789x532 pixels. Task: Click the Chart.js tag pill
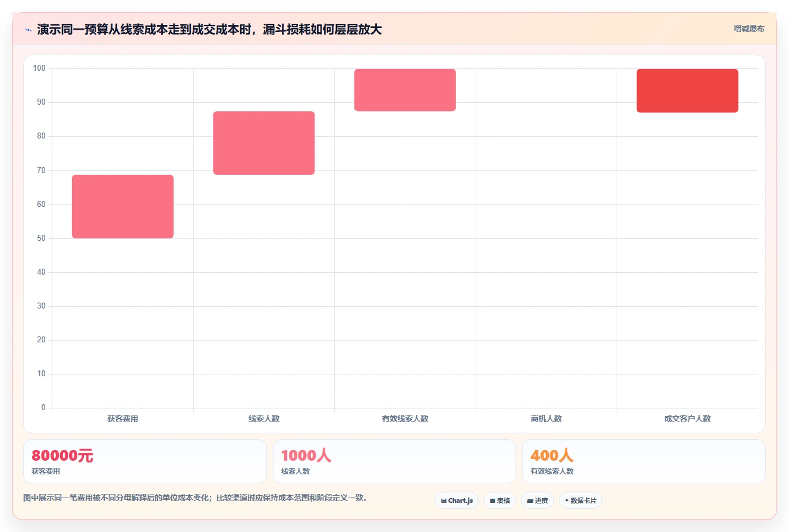tap(457, 500)
